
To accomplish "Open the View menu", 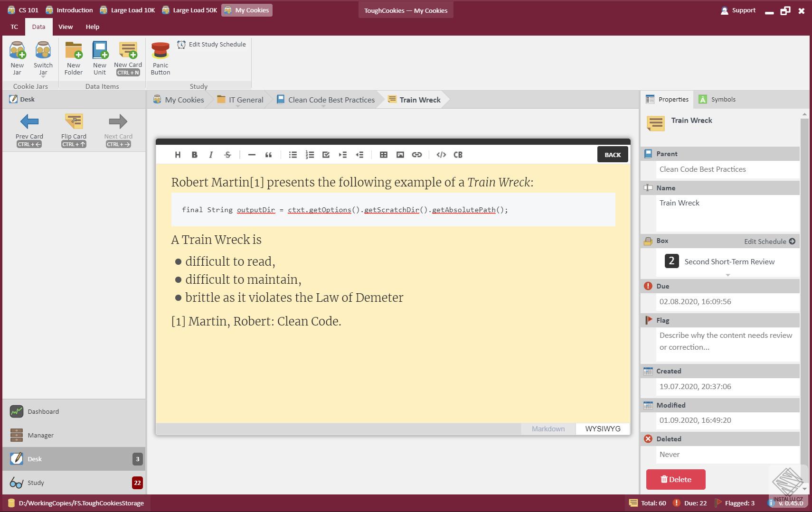I will (66, 27).
